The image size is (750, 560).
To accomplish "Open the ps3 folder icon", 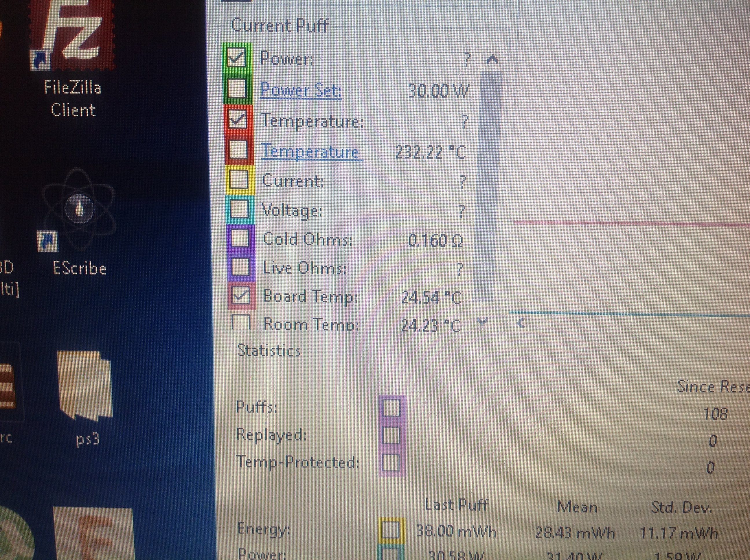I will pyautogui.click(x=85, y=386).
